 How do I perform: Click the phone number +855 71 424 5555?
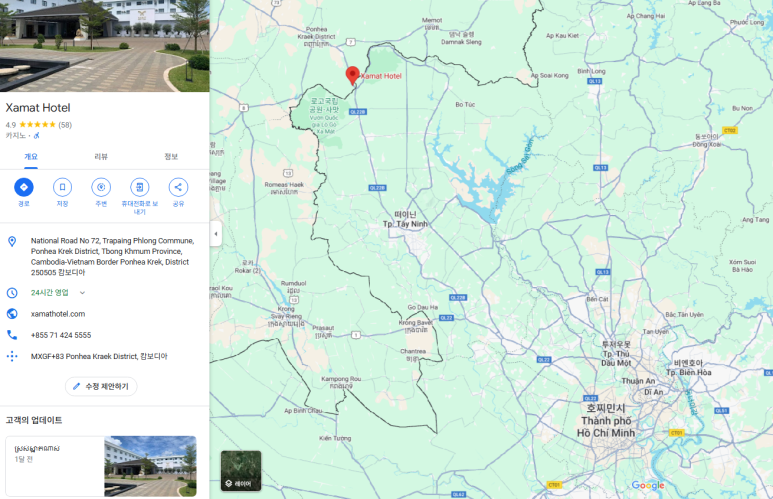[x=61, y=335]
